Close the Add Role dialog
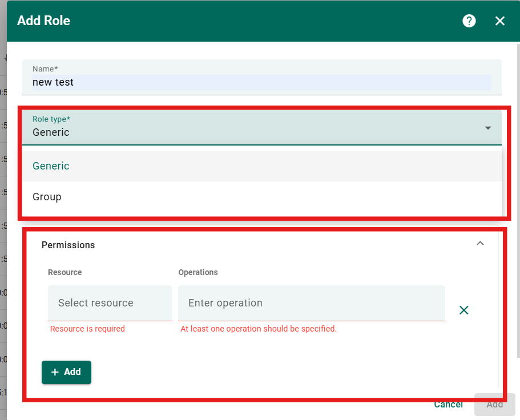This screenshot has height=420, width=520. (500, 21)
